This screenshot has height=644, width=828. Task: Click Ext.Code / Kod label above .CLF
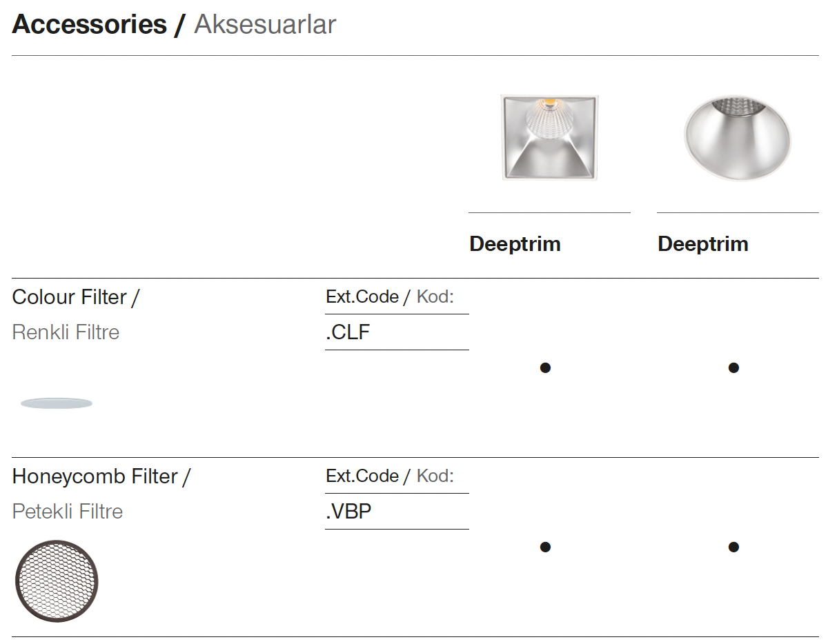390,297
